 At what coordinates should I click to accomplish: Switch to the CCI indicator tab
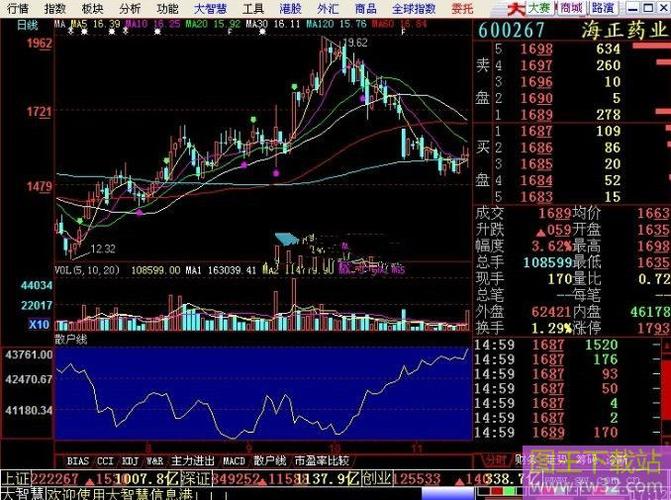(105, 461)
